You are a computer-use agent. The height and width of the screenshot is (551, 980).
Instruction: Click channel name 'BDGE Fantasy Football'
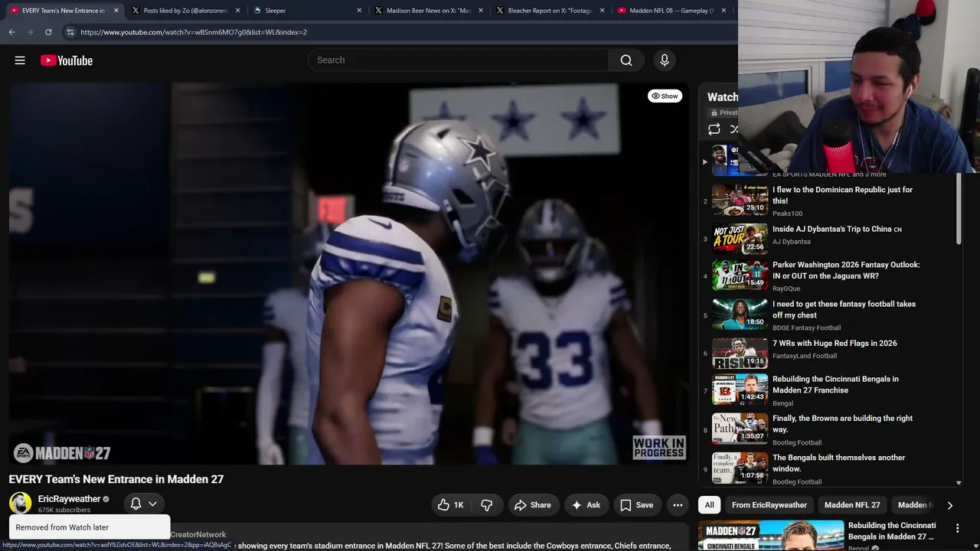tap(806, 328)
